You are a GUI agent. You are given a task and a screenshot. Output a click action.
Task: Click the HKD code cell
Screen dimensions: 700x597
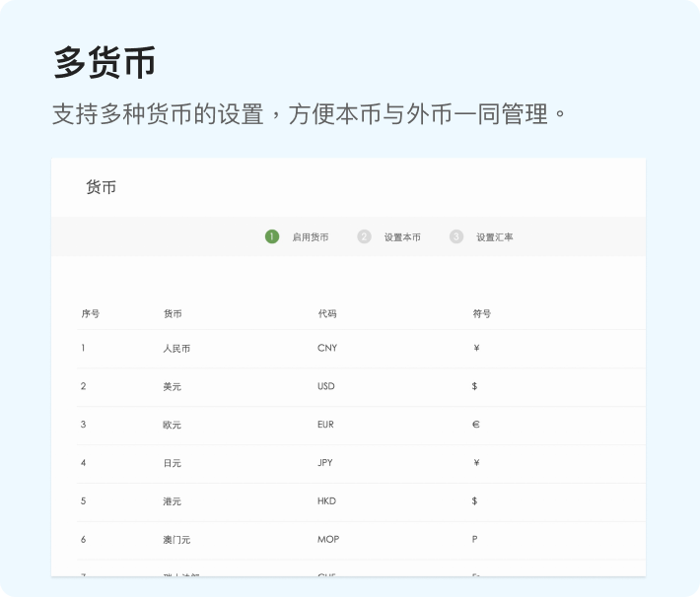326,501
